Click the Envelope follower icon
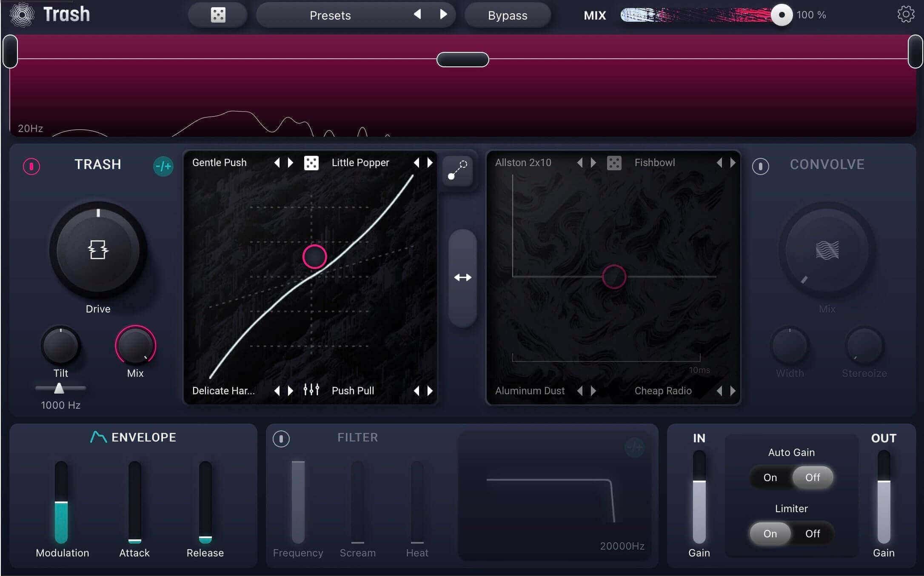Screen dimensions: 924x576 click(98, 437)
